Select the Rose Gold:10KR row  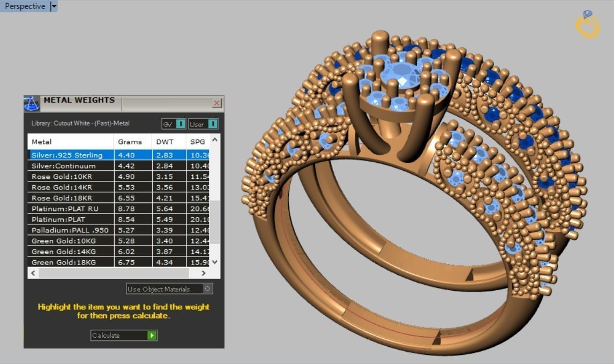(118, 177)
